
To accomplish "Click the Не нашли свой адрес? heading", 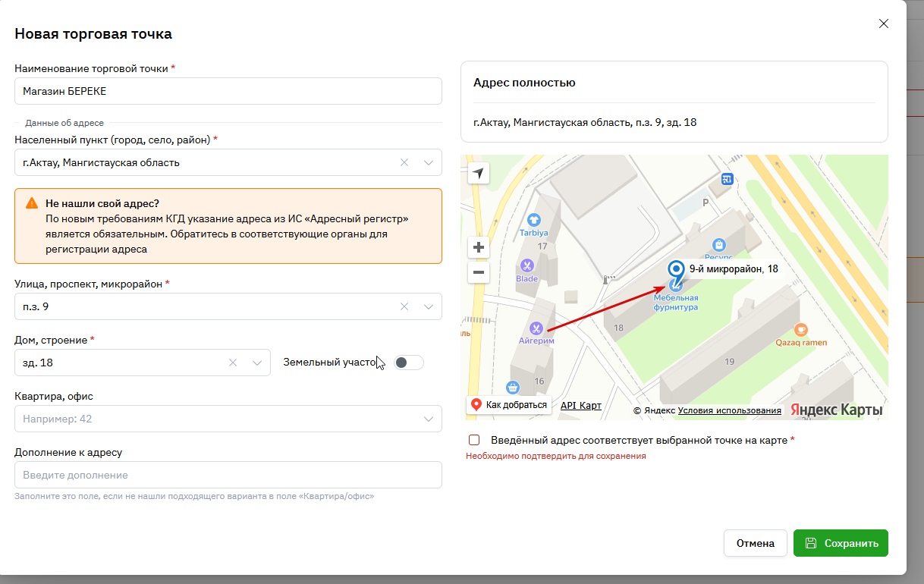I will [102, 203].
